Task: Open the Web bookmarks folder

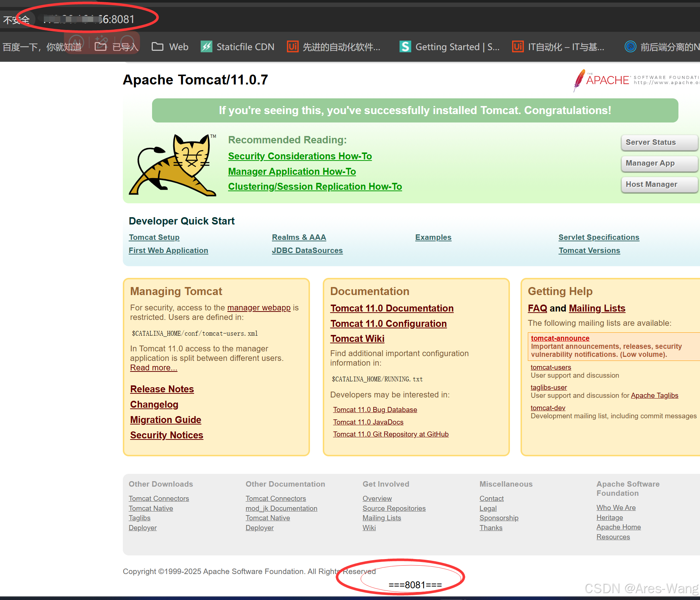Action: [170, 47]
